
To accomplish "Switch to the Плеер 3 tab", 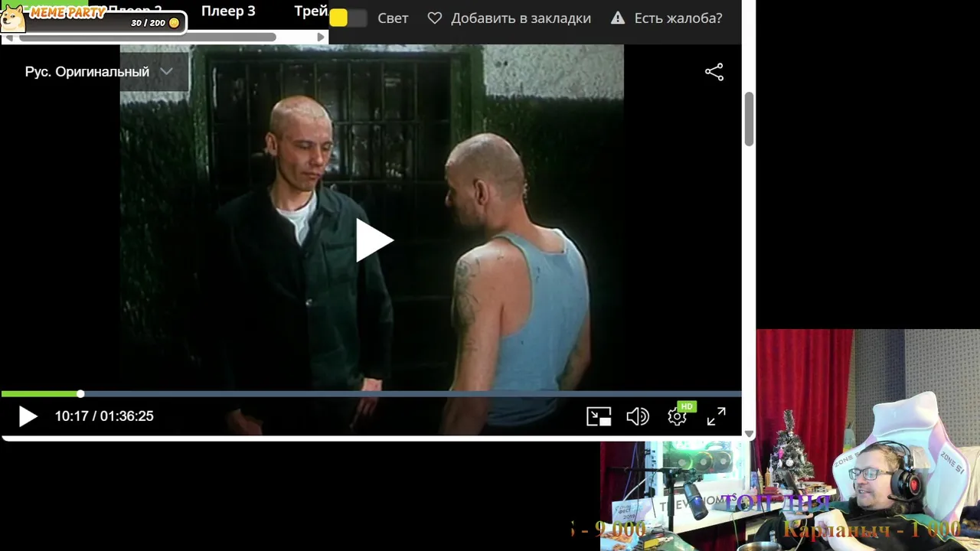I will point(228,11).
